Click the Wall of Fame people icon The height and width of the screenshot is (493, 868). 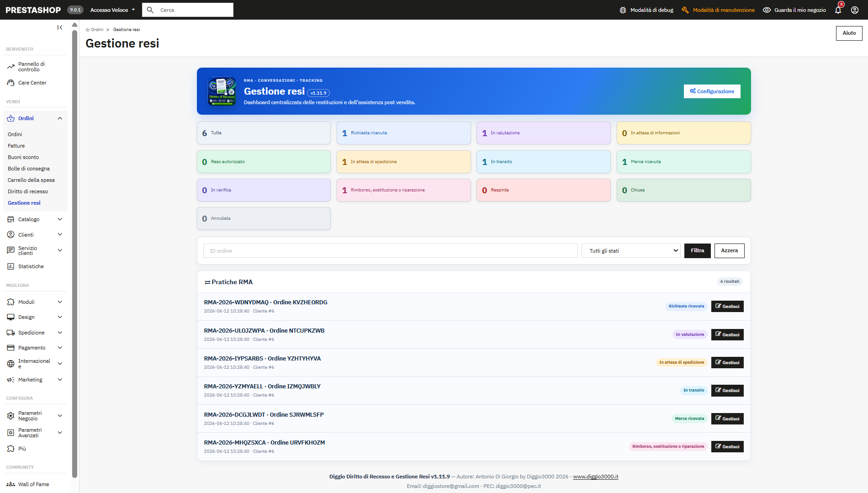coord(11,484)
